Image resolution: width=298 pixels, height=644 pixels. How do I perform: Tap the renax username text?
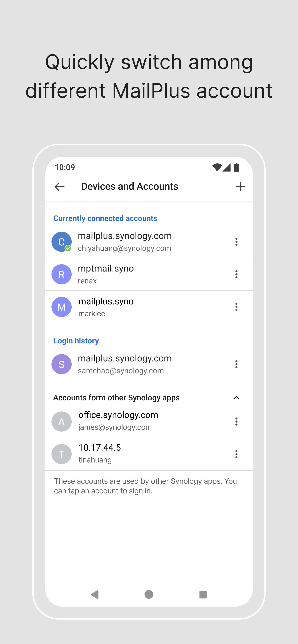[87, 281]
